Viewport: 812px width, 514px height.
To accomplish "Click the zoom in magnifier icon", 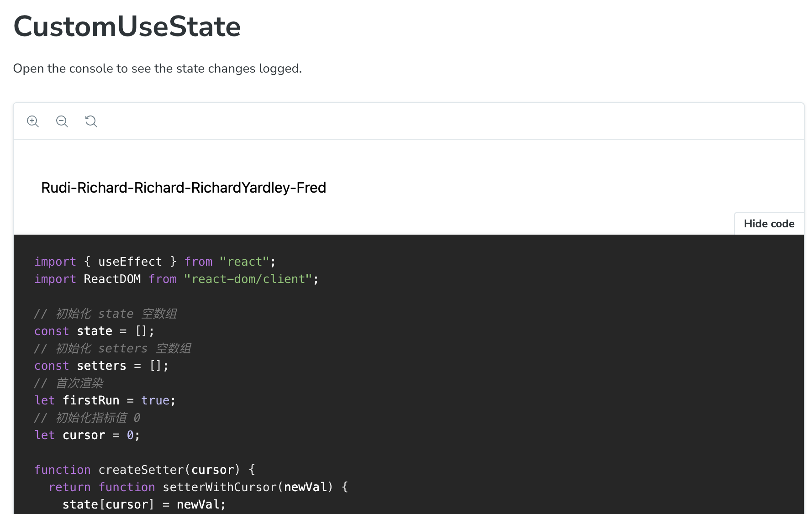I will coord(33,121).
